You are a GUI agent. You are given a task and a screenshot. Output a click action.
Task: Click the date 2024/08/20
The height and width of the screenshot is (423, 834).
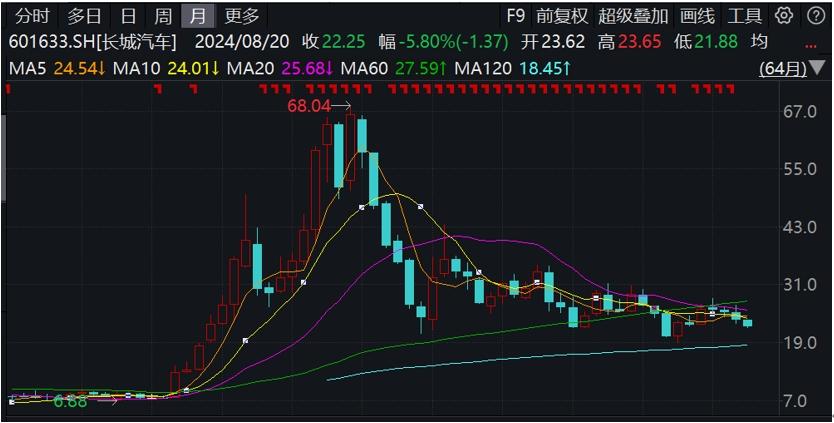pyautogui.click(x=242, y=42)
